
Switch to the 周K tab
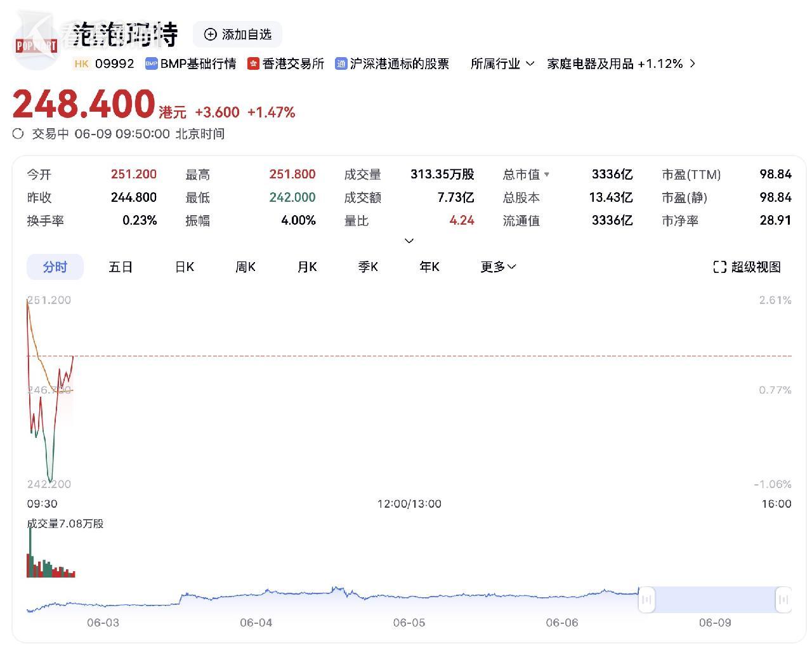coord(246,267)
